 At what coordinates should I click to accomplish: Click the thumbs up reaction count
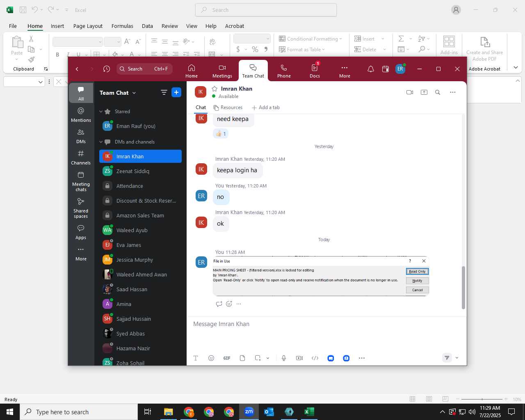click(x=221, y=134)
